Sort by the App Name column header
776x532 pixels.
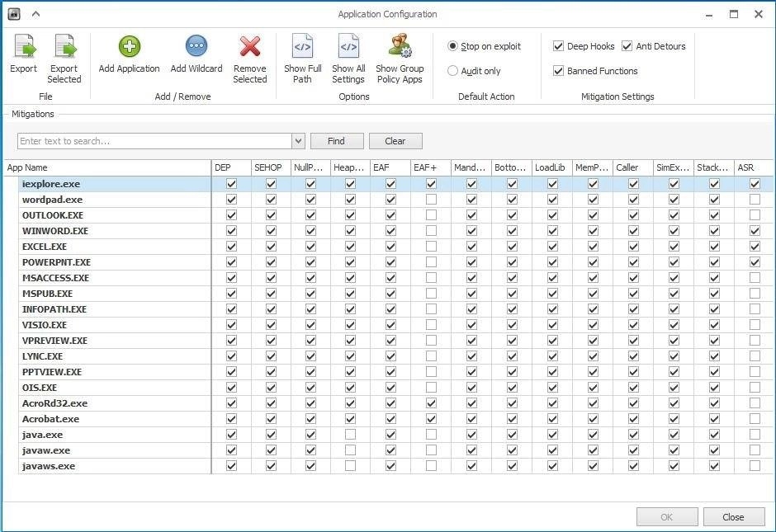(108, 167)
